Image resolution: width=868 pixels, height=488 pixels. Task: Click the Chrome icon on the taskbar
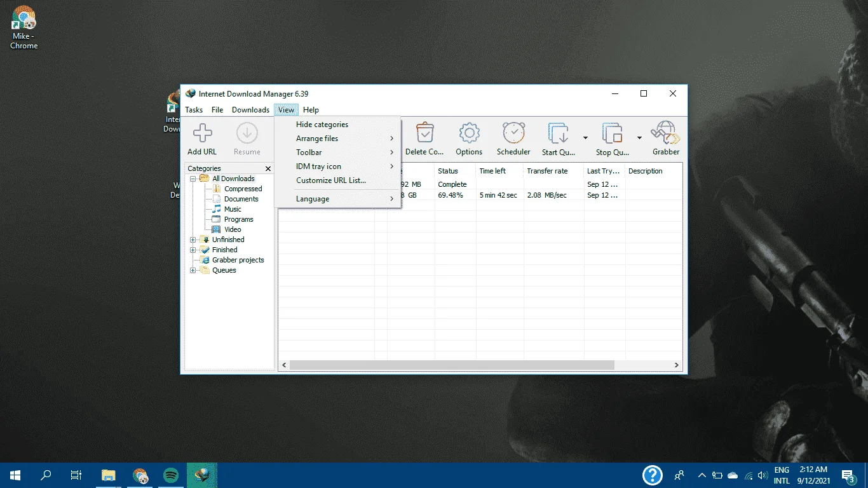point(140,475)
